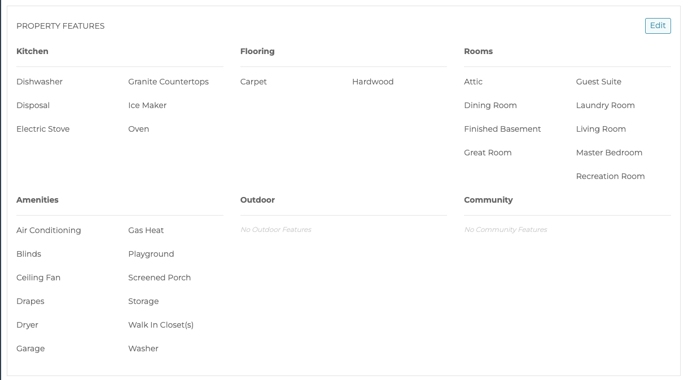This screenshot has width=688, height=380.
Task: Click the Amenities section heading
Action: (37, 200)
